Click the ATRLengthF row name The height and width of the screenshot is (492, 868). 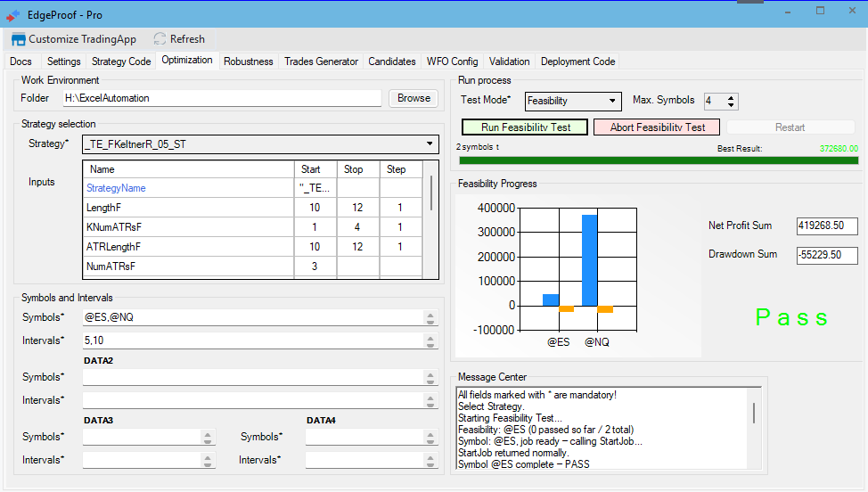tap(113, 247)
